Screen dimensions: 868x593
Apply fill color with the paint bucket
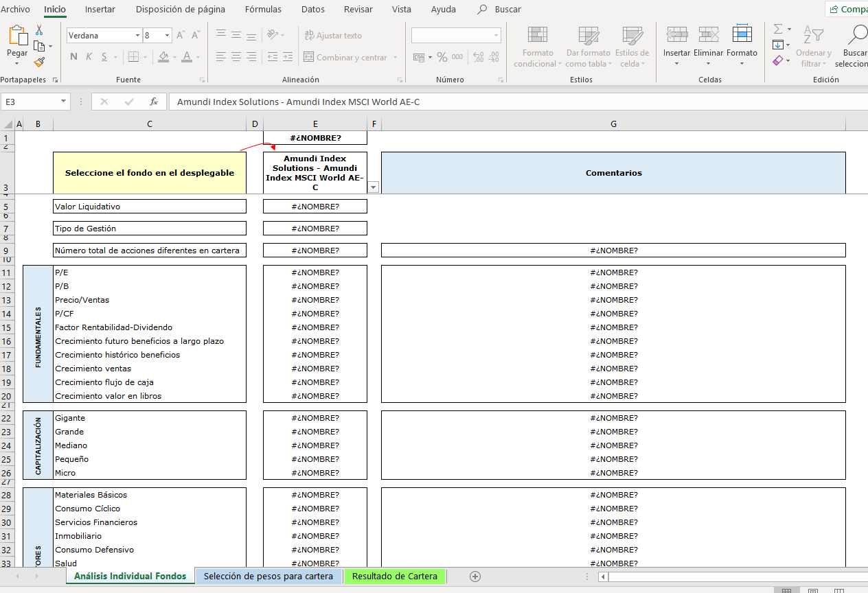click(163, 57)
